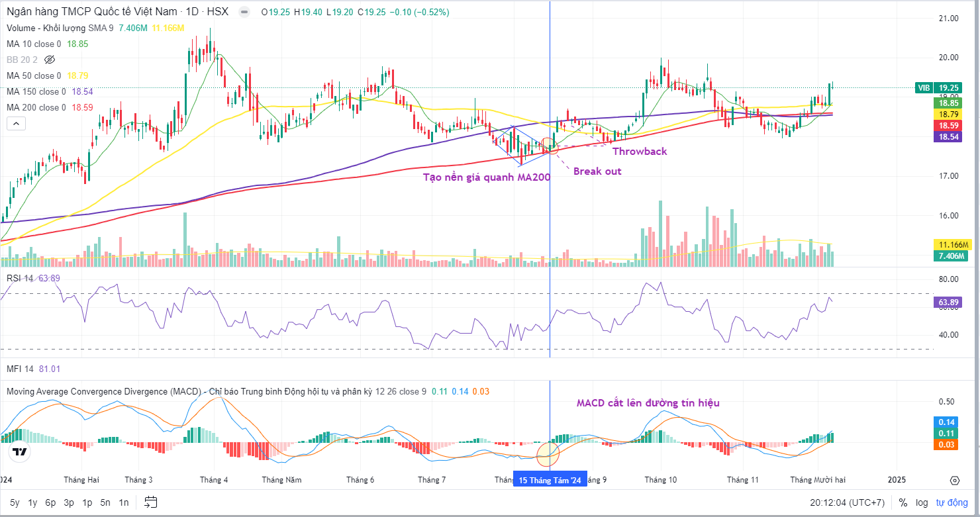980x517 pixels.
Task: Select the "Tạo nền giá quanh MA200" annotation
Action: pos(487,177)
